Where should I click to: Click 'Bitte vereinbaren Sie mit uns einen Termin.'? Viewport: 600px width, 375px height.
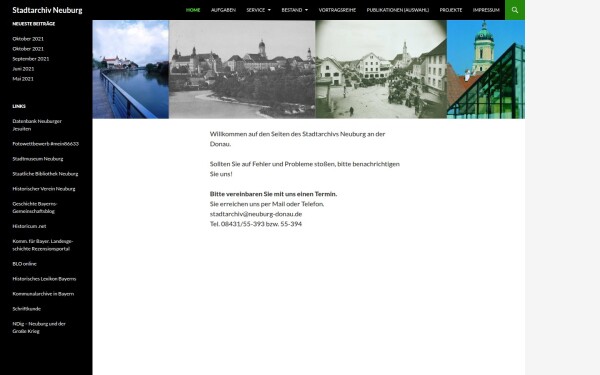tap(273, 194)
